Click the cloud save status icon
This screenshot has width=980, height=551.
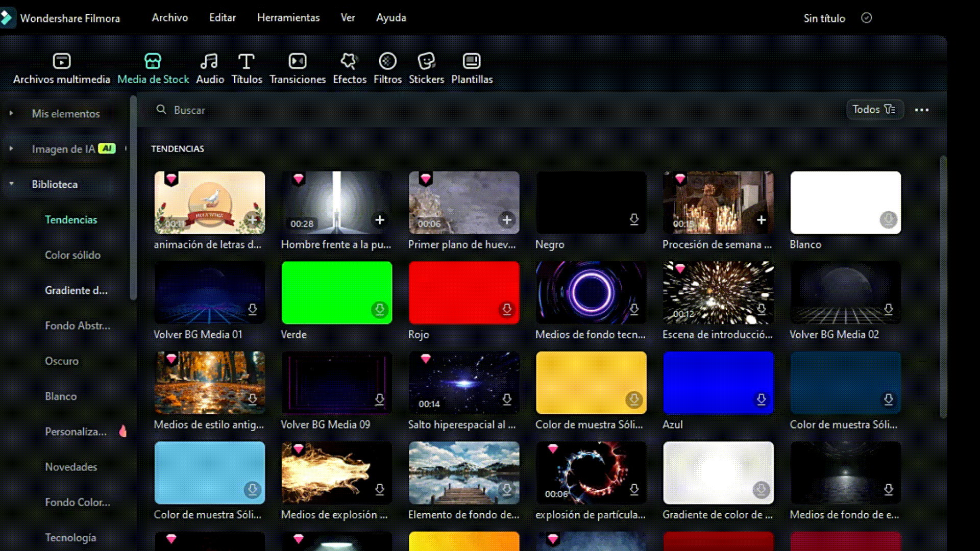866,18
